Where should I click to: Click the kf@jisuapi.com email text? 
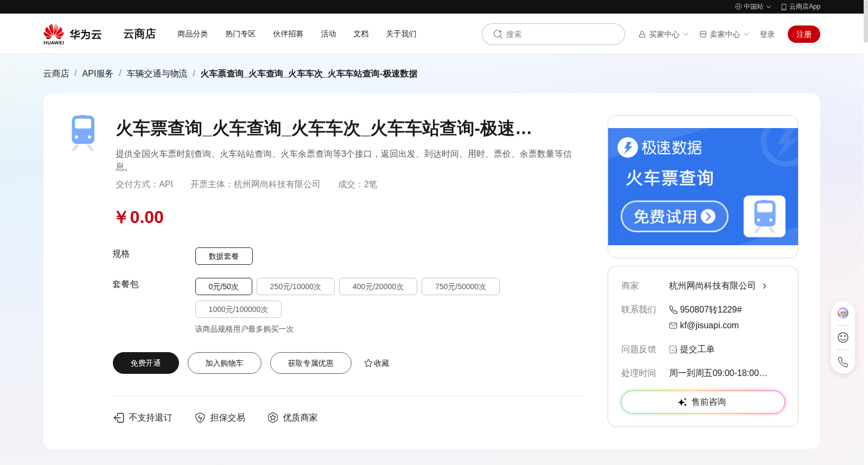click(x=709, y=326)
